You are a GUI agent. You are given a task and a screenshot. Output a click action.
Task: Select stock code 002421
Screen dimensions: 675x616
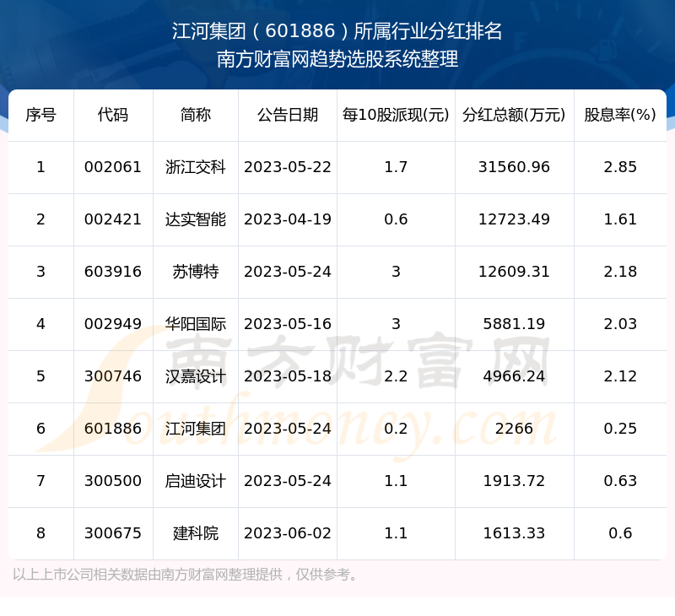(113, 219)
